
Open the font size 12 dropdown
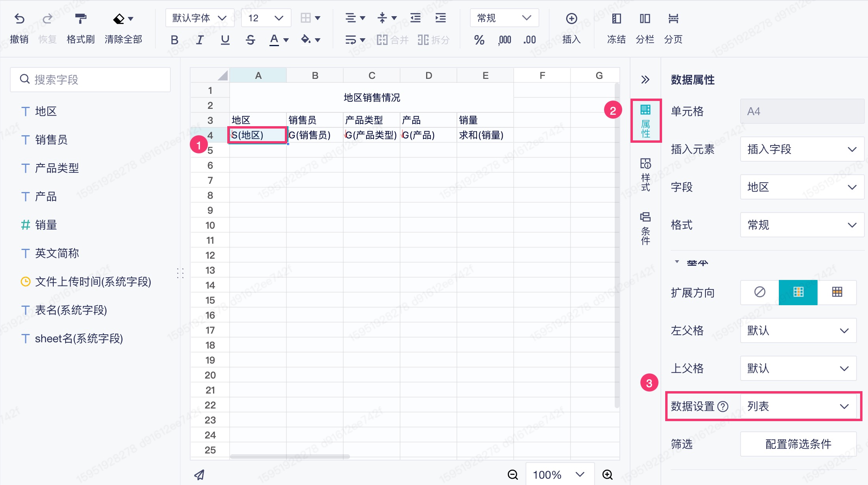(x=266, y=18)
